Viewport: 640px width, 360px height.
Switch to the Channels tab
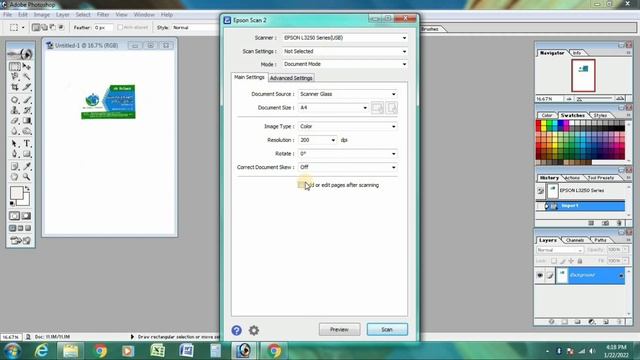point(575,240)
